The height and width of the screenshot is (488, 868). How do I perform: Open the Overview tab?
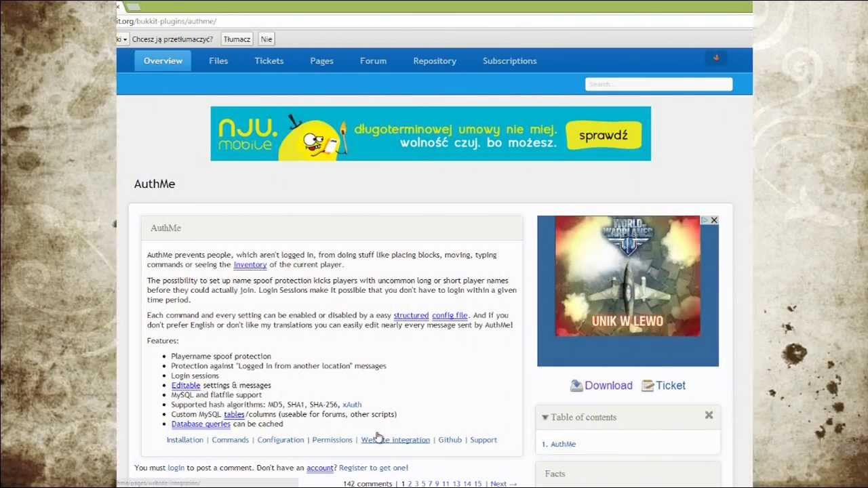click(163, 61)
